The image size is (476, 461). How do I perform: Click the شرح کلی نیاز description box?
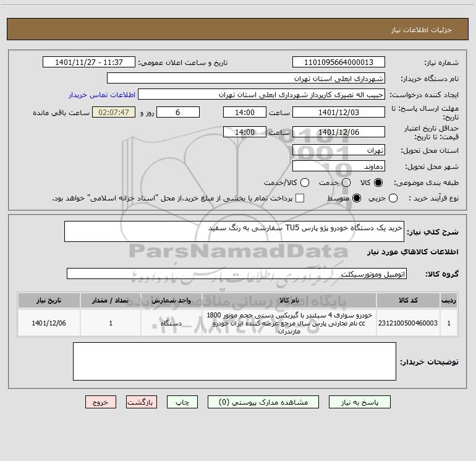[x=234, y=231]
